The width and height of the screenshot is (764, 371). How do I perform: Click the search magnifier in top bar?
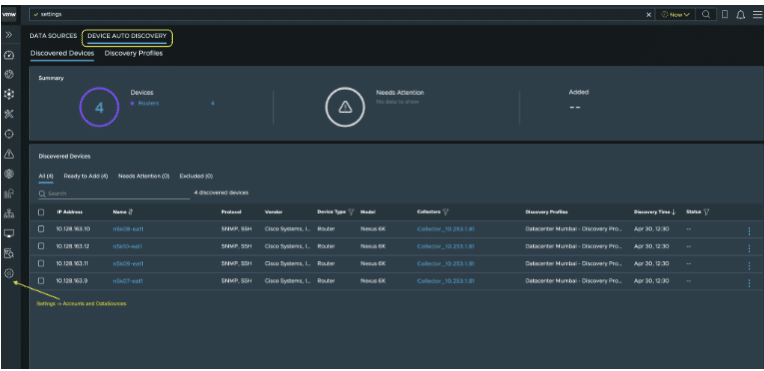[x=706, y=15]
